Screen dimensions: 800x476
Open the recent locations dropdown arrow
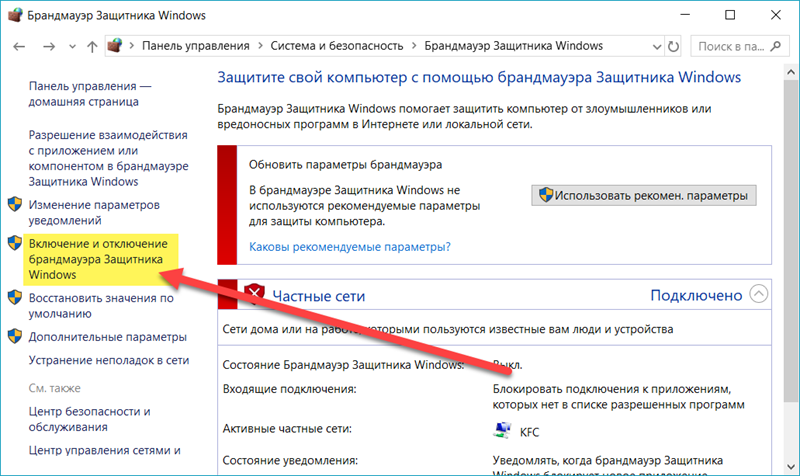[x=72, y=47]
